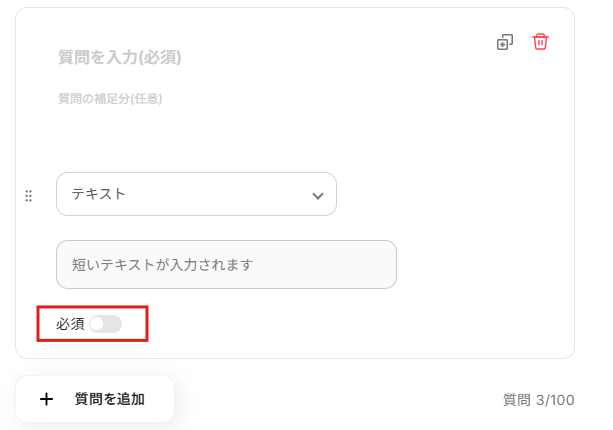Click the plus icon beside 質問を追加

tap(46, 399)
